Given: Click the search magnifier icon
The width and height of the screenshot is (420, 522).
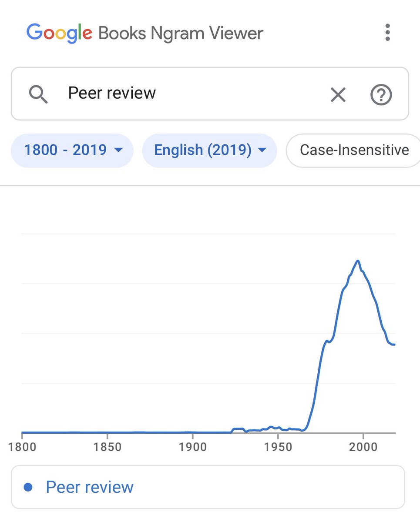Looking at the screenshot, I should coord(38,94).
